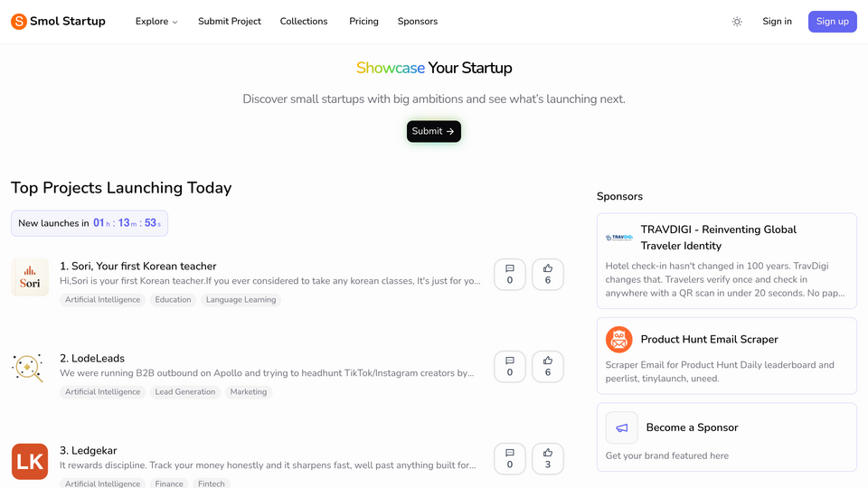This screenshot has width=868, height=488.
Task: Go to the Collections menu item
Action: point(304,22)
